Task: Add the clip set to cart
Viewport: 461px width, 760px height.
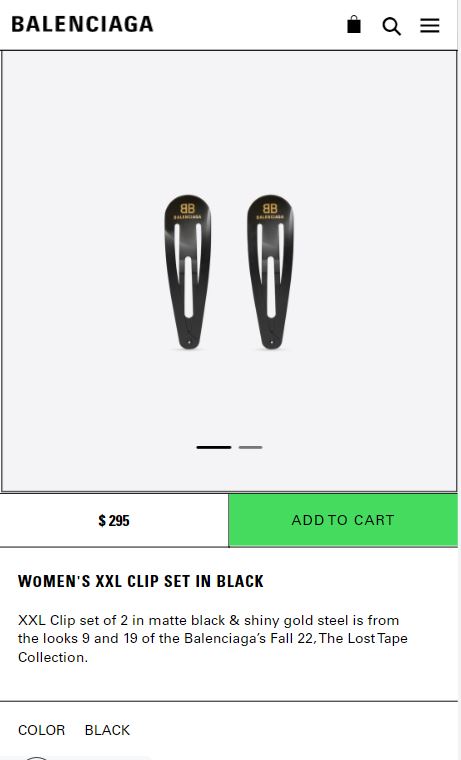Action: click(x=343, y=520)
